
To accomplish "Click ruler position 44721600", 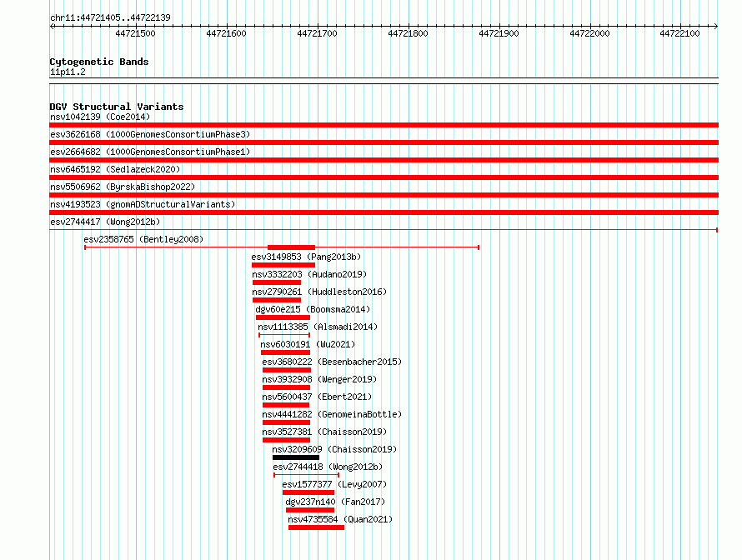I will coord(226,33).
